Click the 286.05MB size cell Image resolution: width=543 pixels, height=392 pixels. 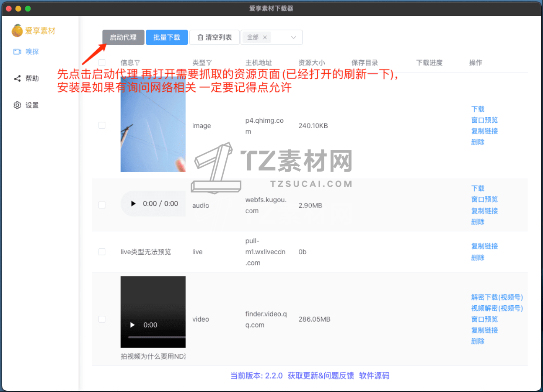pyautogui.click(x=314, y=319)
